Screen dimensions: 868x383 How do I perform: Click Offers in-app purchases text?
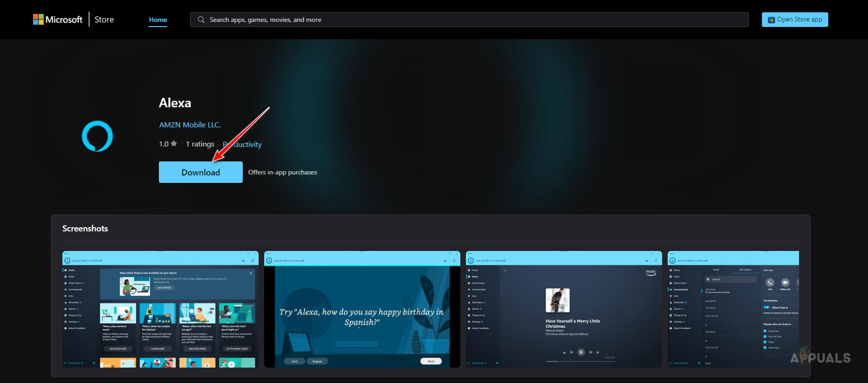point(282,172)
